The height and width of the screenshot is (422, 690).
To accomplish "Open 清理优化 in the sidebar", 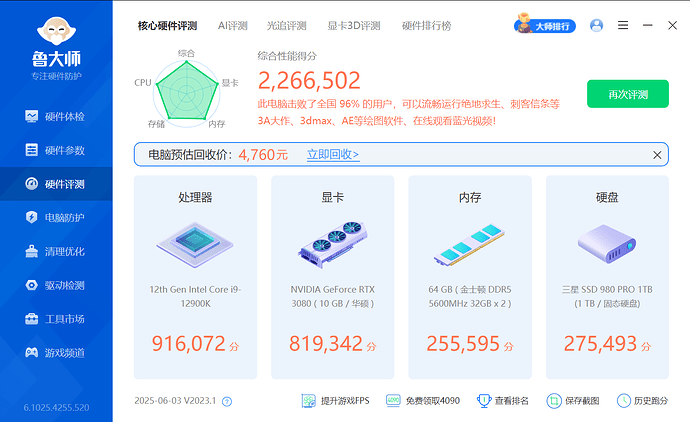I will [x=56, y=251].
